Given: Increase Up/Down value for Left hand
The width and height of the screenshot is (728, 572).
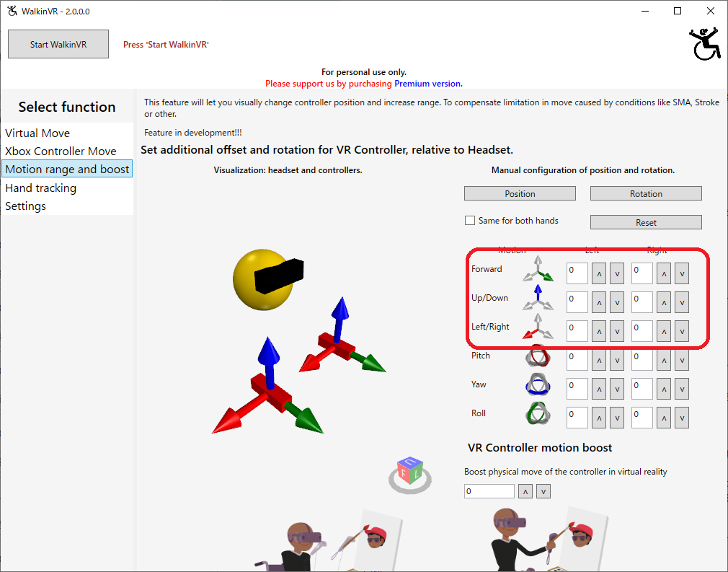Looking at the screenshot, I should [x=599, y=302].
